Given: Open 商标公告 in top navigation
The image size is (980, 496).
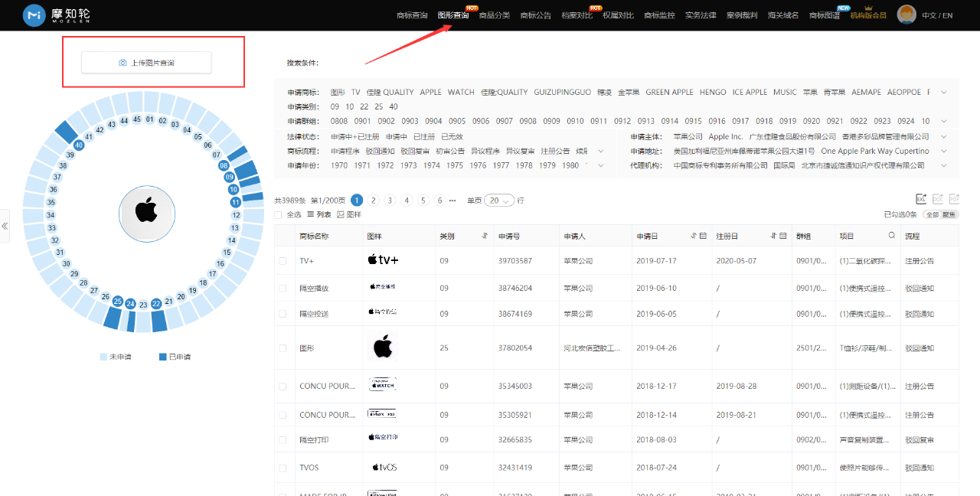Looking at the screenshot, I should [536, 15].
